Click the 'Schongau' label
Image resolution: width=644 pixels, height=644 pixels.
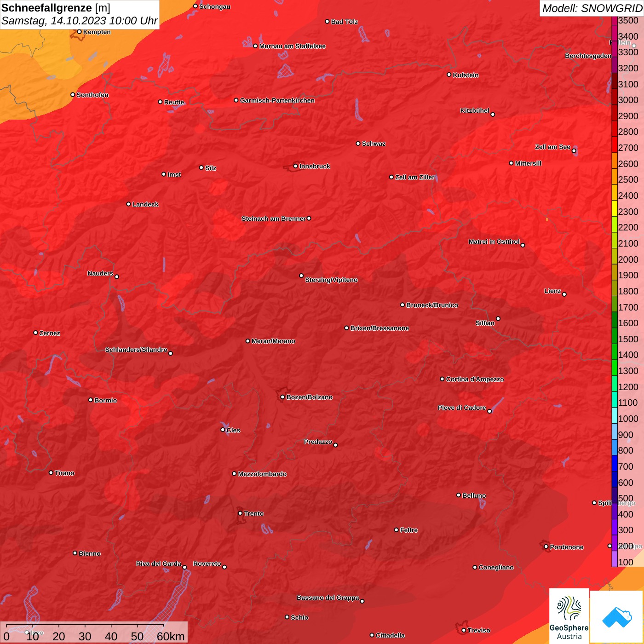pyautogui.click(x=215, y=6)
